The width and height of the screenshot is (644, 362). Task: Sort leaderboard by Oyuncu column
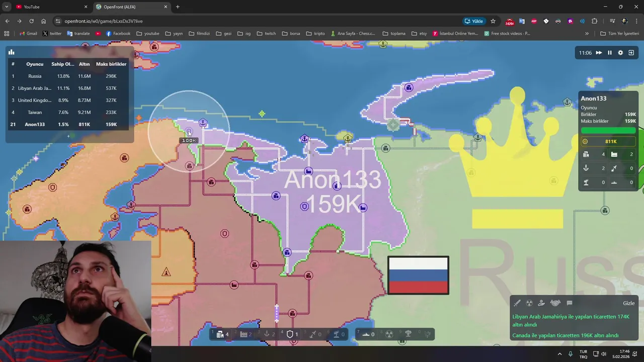coord(35,64)
